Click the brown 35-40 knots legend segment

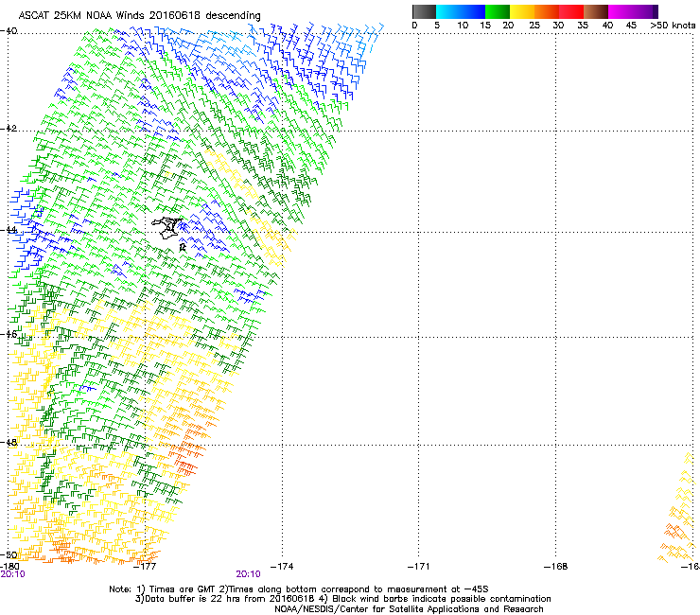(x=596, y=11)
